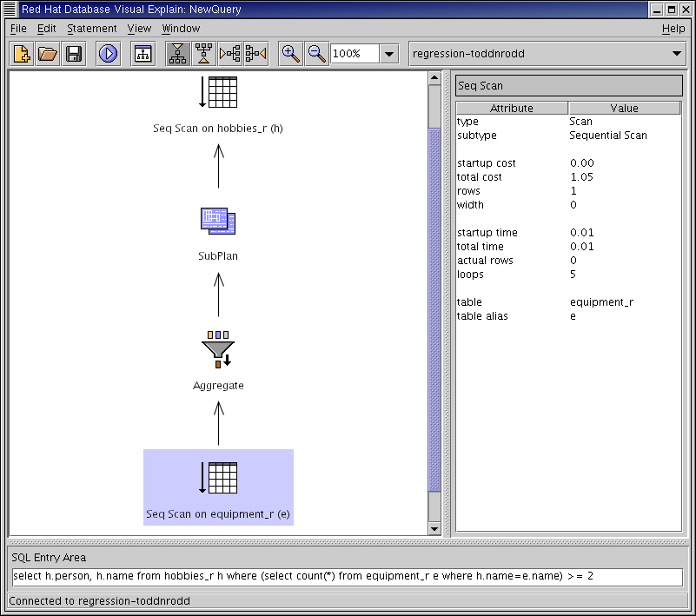
Task: Click the 'width' attribute row
Action: [x=568, y=204]
